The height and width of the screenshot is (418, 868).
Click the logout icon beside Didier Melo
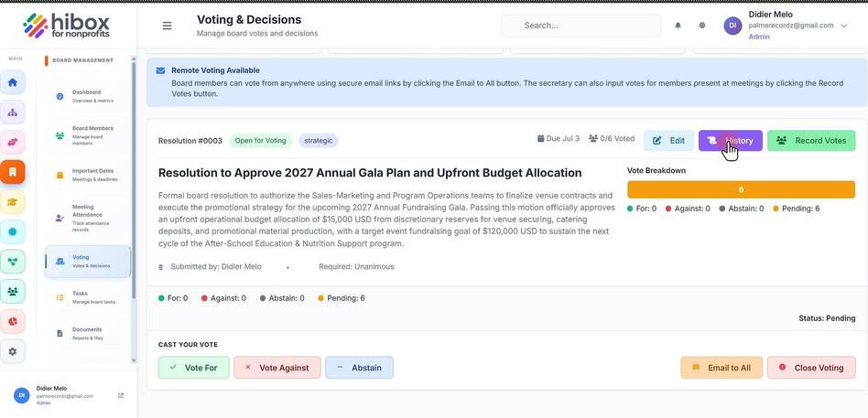pyautogui.click(x=121, y=395)
